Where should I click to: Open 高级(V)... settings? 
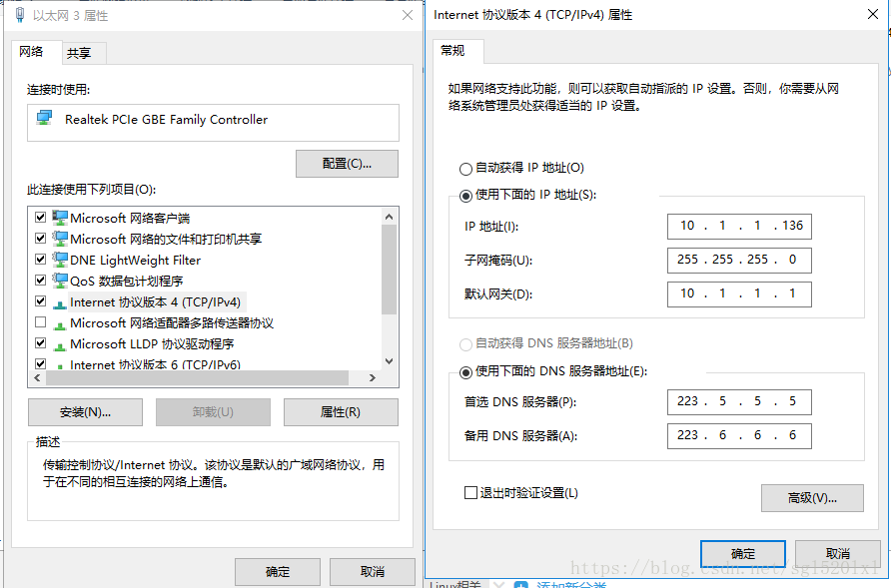coord(812,498)
